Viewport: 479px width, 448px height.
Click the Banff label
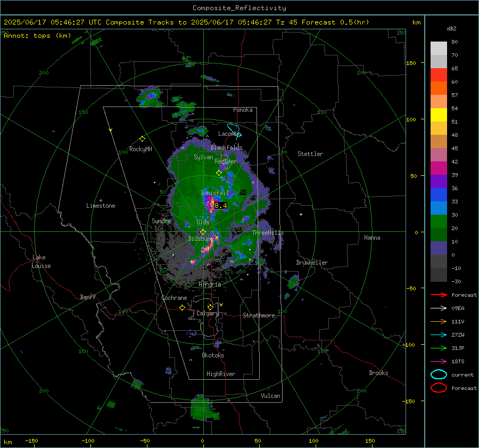pos(88,297)
